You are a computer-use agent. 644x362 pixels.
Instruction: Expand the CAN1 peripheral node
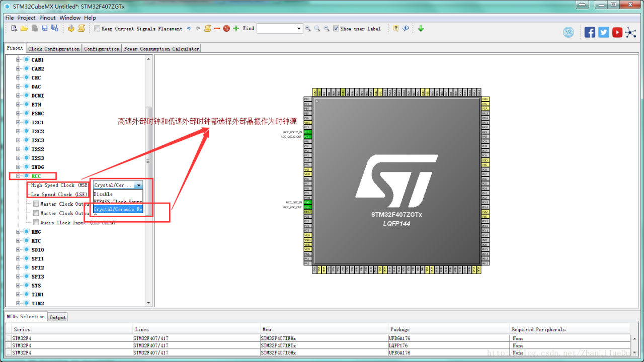[x=18, y=60]
